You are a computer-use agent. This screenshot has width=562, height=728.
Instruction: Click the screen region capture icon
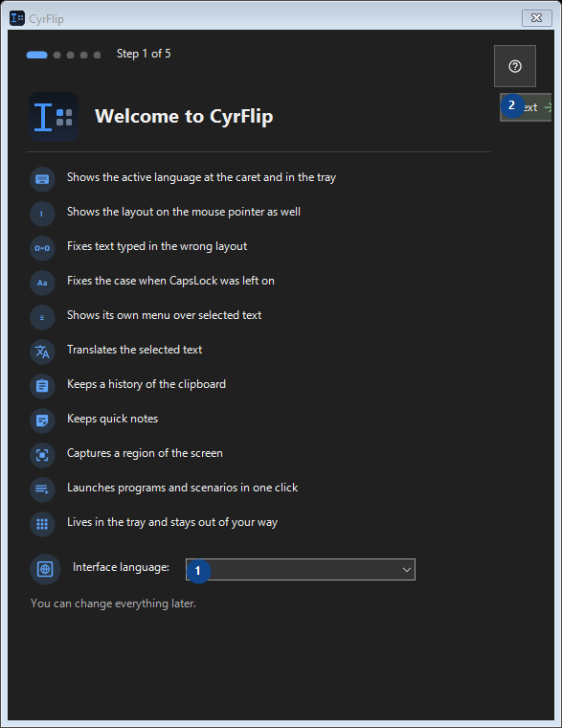tap(42, 455)
